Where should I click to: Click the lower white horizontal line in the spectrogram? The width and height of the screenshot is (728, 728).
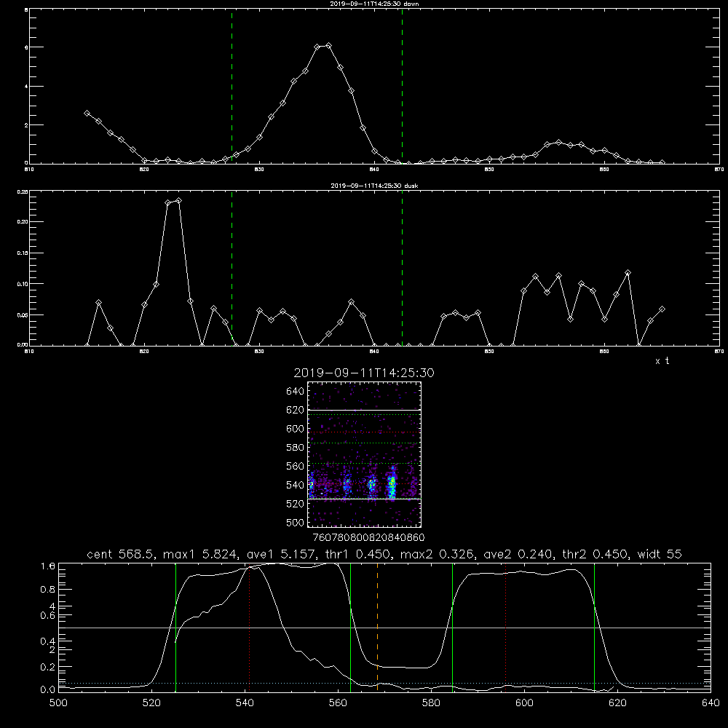(x=364, y=499)
